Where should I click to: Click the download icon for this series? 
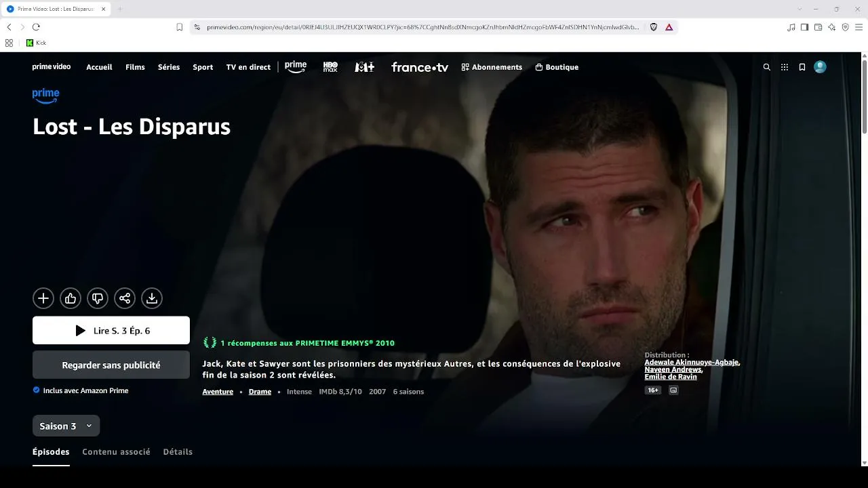[x=152, y=298]
